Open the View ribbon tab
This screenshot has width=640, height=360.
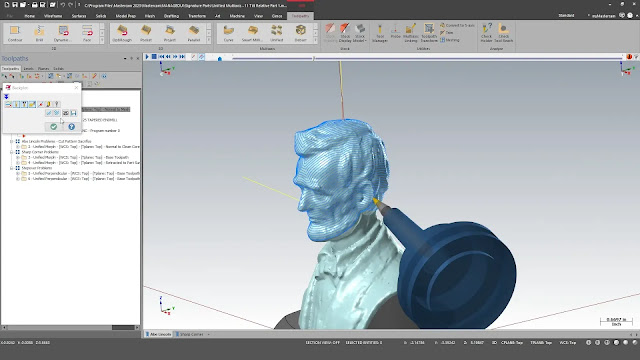tap(258, 16)
